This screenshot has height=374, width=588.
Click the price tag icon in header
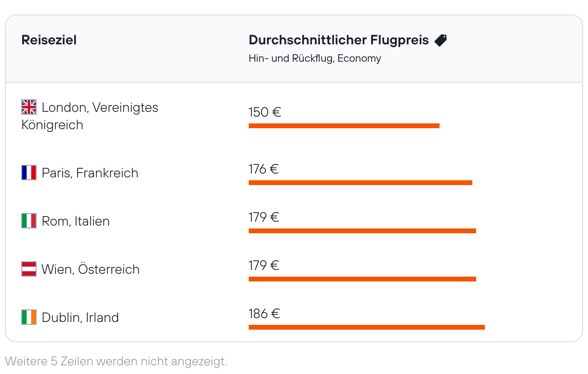(441, 40)
